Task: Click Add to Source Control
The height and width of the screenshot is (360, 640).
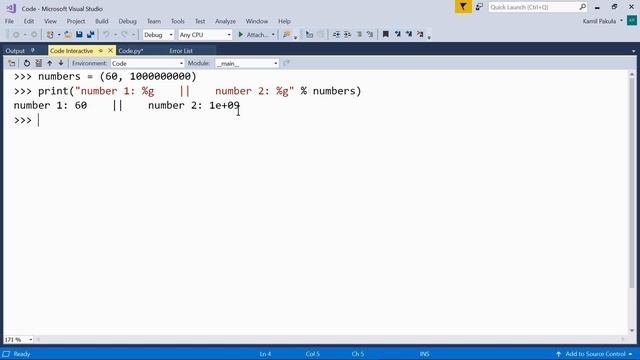Action: point(595,354)
